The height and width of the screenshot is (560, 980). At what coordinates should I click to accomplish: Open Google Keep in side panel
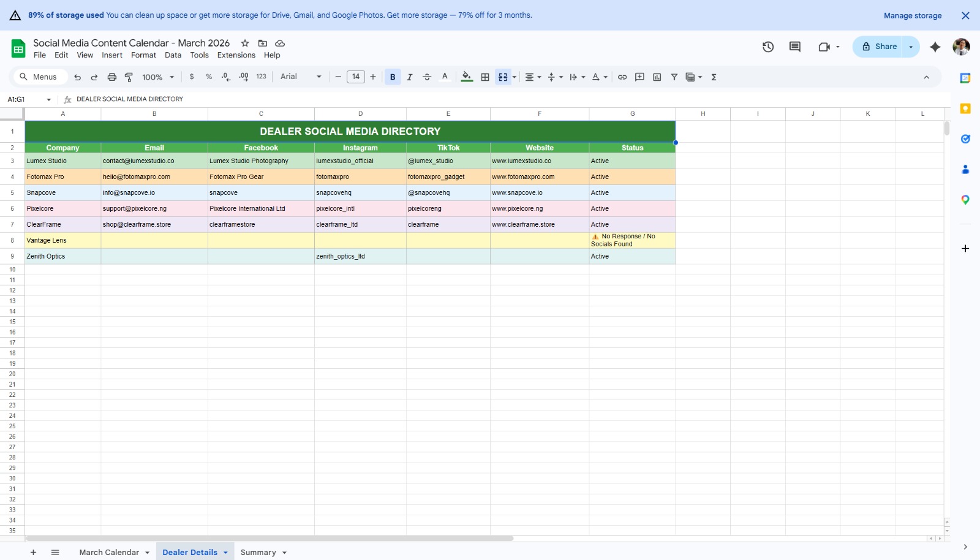tap(965, 108)
